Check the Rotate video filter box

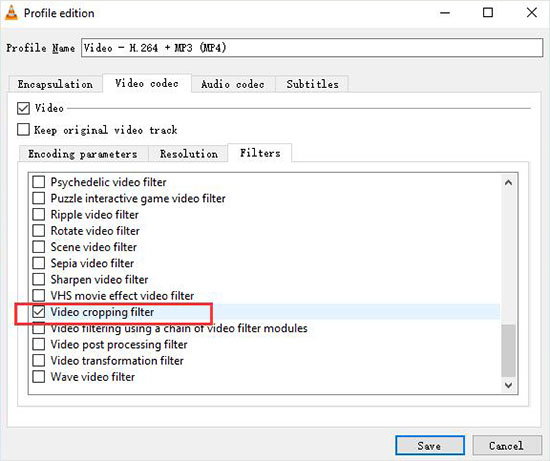pos(39,230)
